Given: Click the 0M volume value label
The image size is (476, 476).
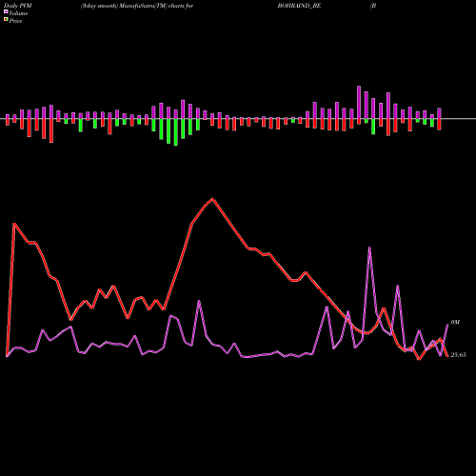Looking at the screenshot, I should coord(455,322).
